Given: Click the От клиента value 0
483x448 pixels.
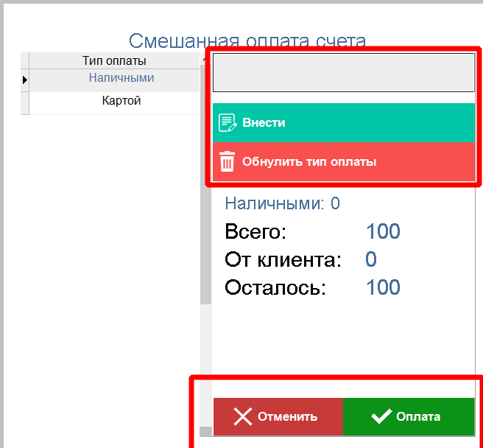Looking at the screenshot, I should (x=371, y=259).
